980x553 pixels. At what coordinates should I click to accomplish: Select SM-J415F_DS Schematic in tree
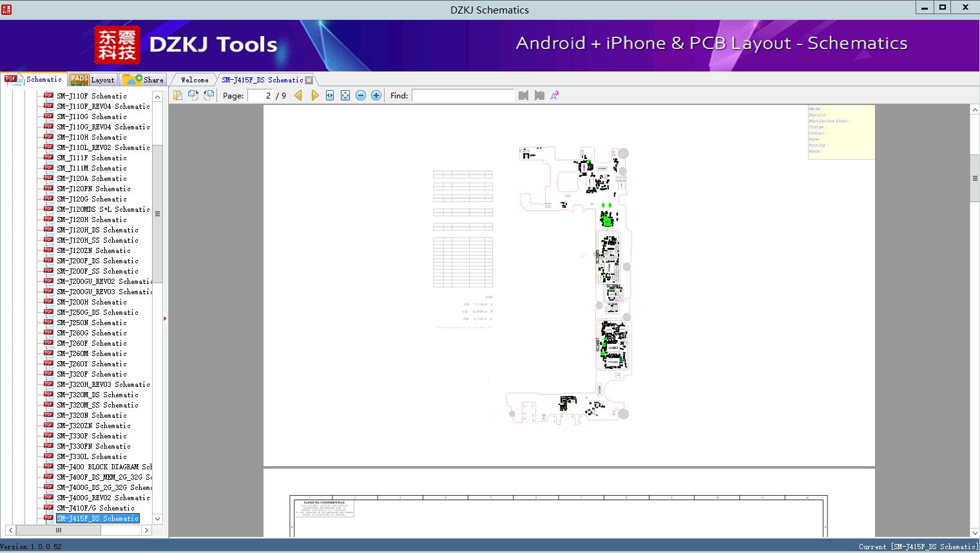97,518
